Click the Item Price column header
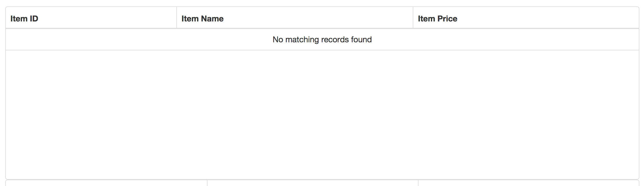644x186 pixels. click(x=437, y=19)
